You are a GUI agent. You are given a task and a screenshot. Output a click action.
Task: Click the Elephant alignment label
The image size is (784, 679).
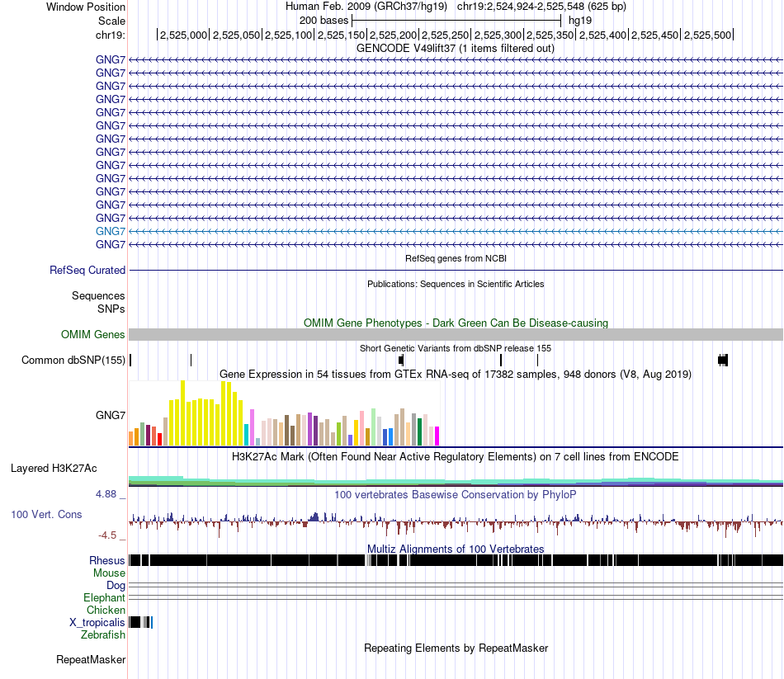click(104, 598)
